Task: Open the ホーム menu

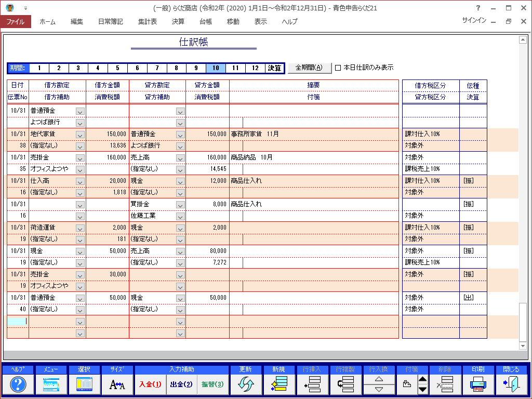Action: (x=47, y=22)
